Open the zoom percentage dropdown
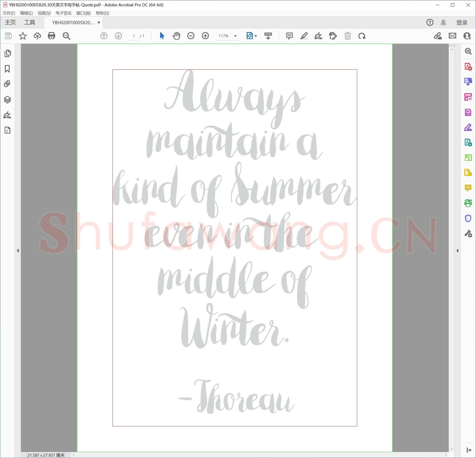Screen dimensions: 476x458 click(x=235, y=36)
